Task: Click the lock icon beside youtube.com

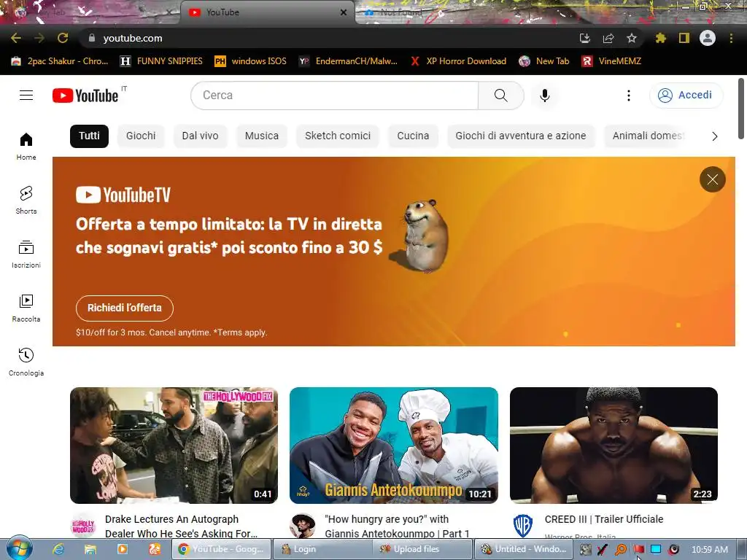Action: (92, 38)
